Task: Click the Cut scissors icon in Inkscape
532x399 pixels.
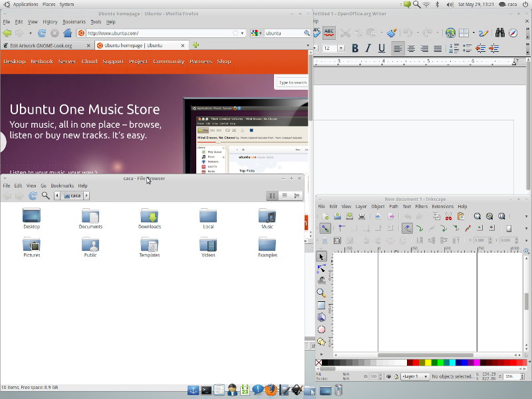Action: click(448, 217)
